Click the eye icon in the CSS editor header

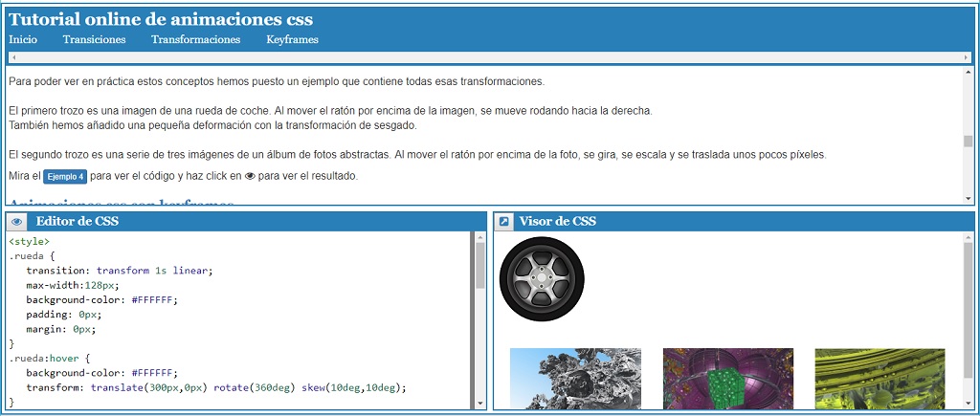(17, 221)
